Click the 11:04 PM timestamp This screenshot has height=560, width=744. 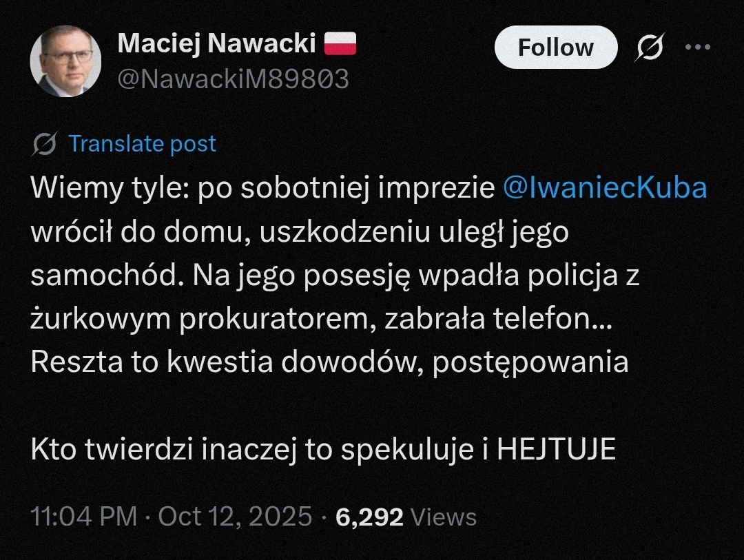tap(85, 517)
